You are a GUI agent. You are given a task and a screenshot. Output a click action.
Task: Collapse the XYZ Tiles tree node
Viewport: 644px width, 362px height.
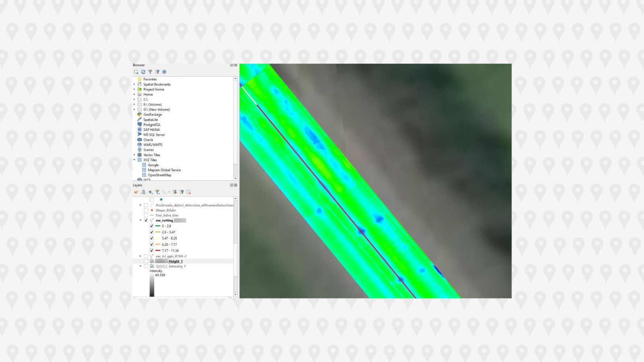coord(134,160)
